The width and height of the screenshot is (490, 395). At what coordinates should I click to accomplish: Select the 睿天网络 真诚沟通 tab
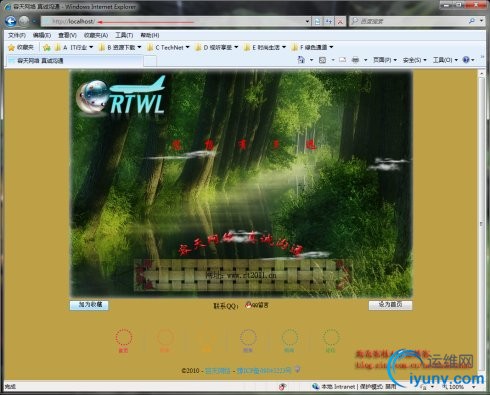(75, 61)
